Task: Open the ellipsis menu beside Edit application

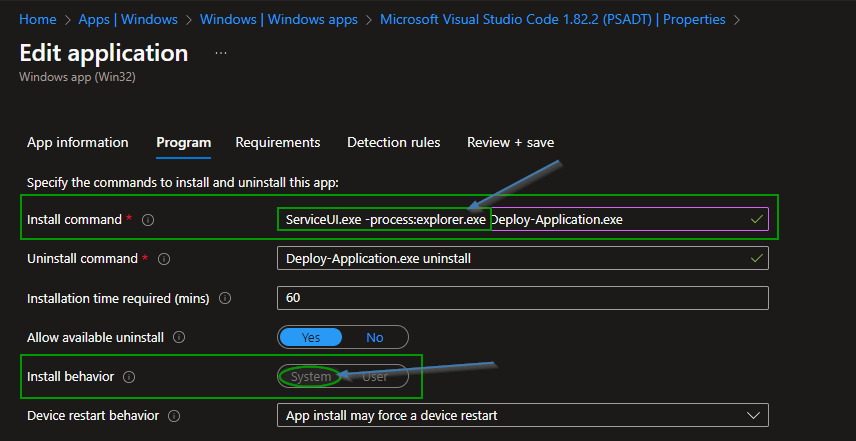Action: coord(220,52)
